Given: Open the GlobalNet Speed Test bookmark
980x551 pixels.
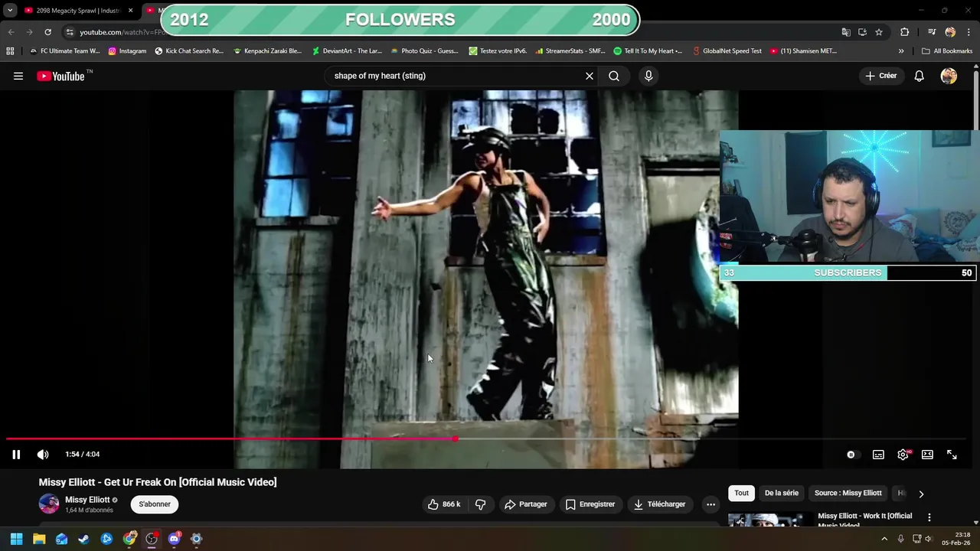Looking at the screenshot, I should pyautogui.click(x=727, y=51).
